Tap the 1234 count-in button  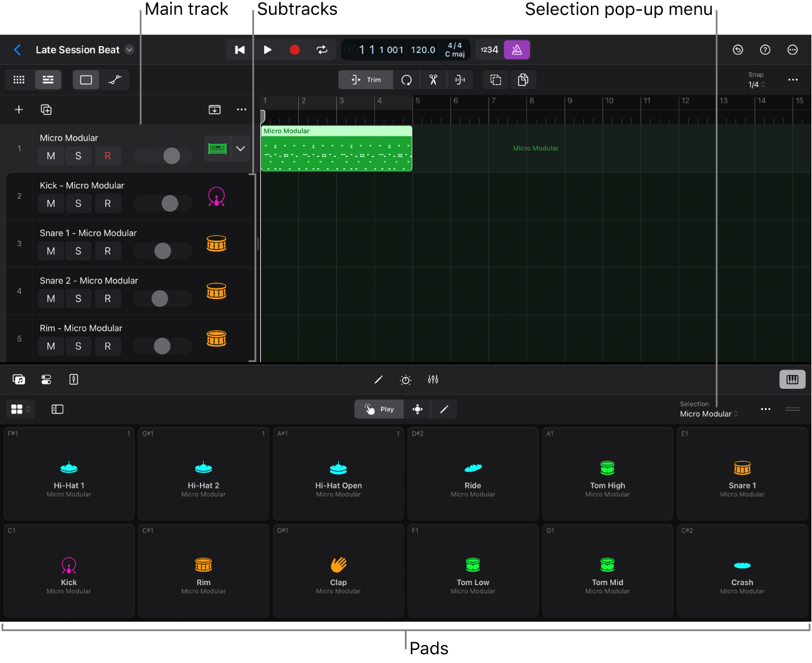(x=488, y=50)
